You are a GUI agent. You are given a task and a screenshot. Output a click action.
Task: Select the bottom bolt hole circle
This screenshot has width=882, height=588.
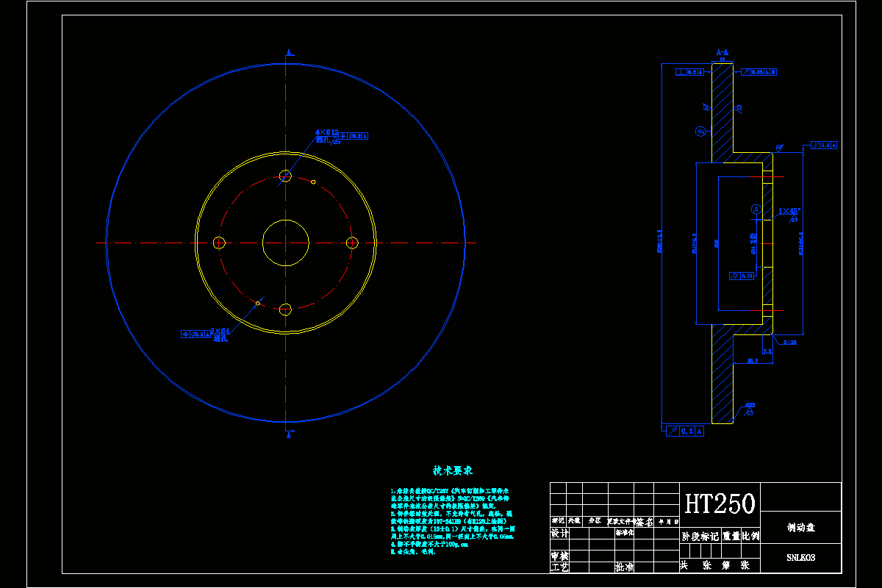pos(286,309)
